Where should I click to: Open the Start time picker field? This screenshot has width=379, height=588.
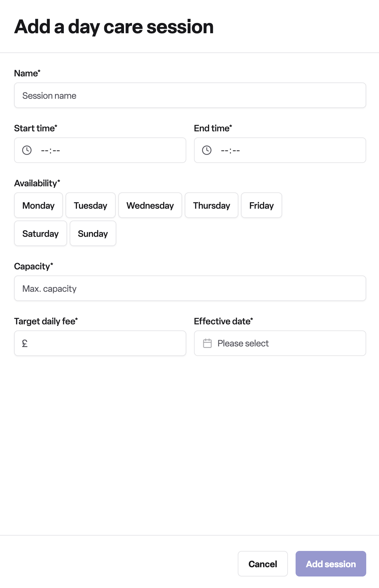100,150
